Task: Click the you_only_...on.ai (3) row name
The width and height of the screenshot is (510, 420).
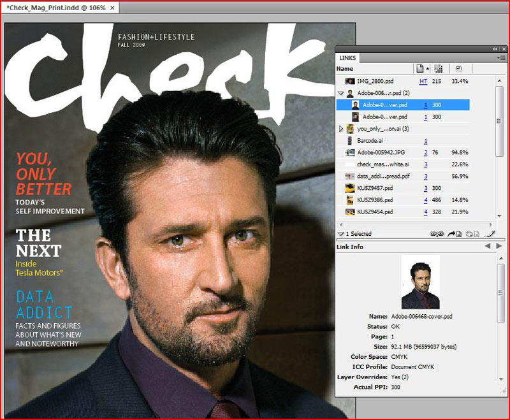Action: click(x=383, y=129)
